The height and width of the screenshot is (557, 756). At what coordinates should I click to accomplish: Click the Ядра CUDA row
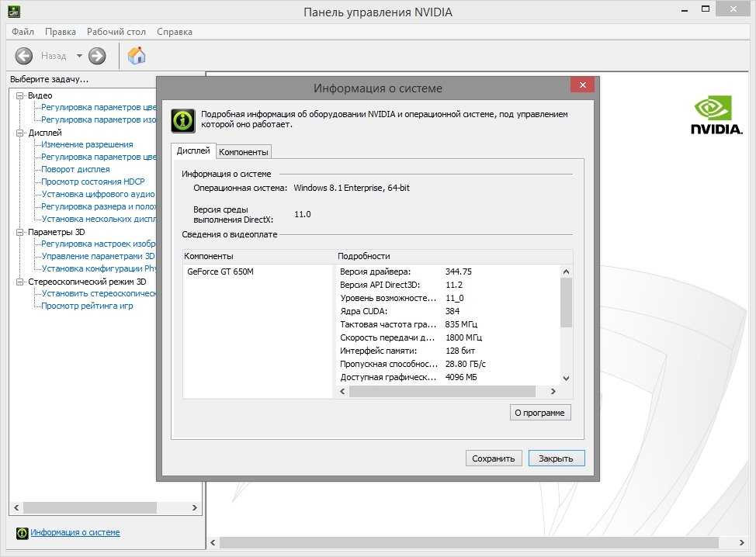pos(449,311)
